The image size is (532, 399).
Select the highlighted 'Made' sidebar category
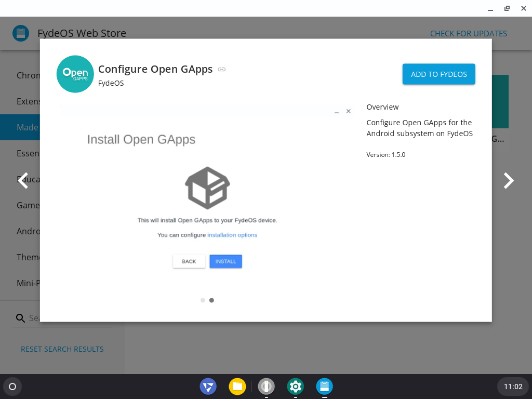(x=20, y=127)
